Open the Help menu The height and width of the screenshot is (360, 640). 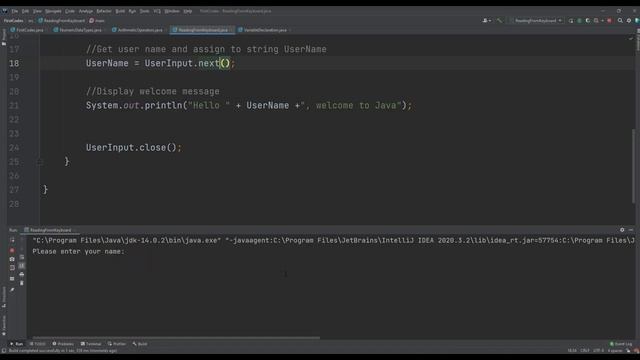(188, 11)
